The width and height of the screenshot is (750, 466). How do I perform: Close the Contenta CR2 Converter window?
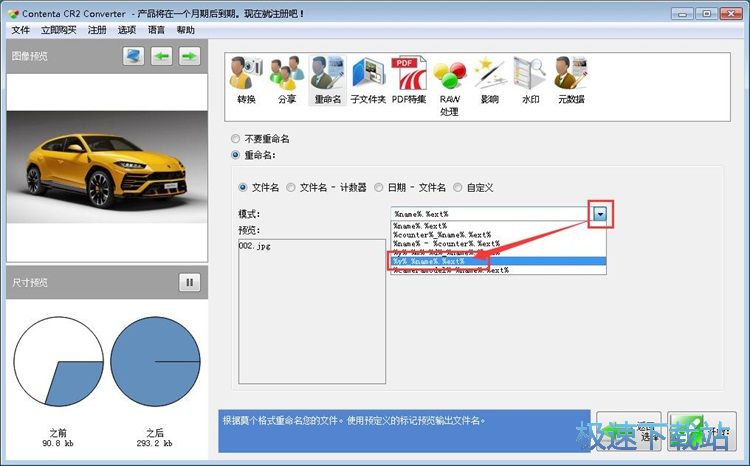(731, 14)
